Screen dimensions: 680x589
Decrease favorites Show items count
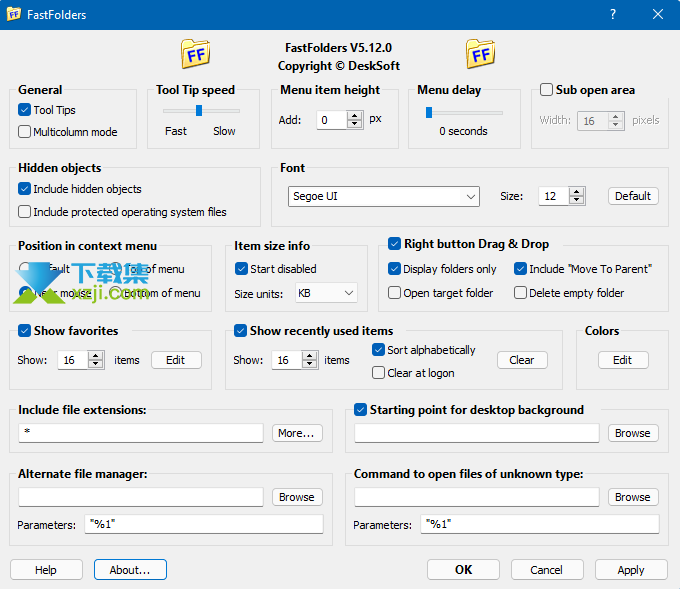point(95,364)
